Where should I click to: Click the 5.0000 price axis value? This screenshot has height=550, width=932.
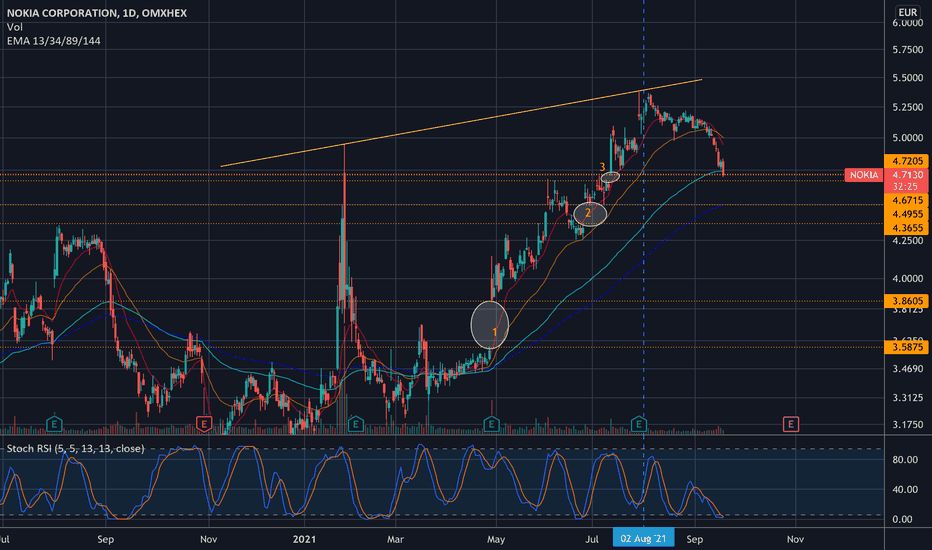click(x=907, y=138)
